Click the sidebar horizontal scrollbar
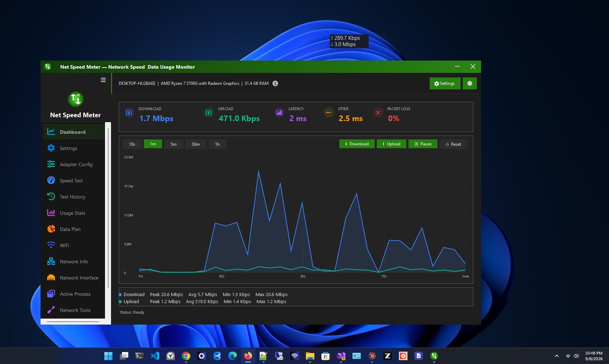This screenshot has width=609, height=364. [x=73, y=322]
